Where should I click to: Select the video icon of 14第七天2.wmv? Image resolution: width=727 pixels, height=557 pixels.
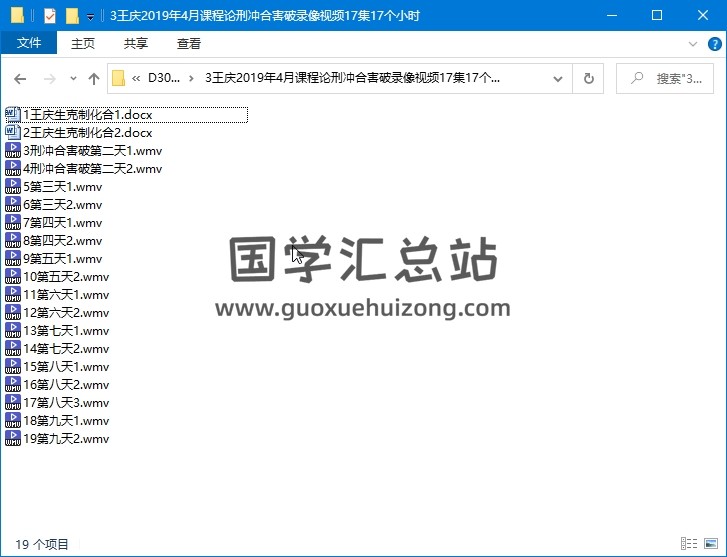pyautogui.click(x=13, y=348)
